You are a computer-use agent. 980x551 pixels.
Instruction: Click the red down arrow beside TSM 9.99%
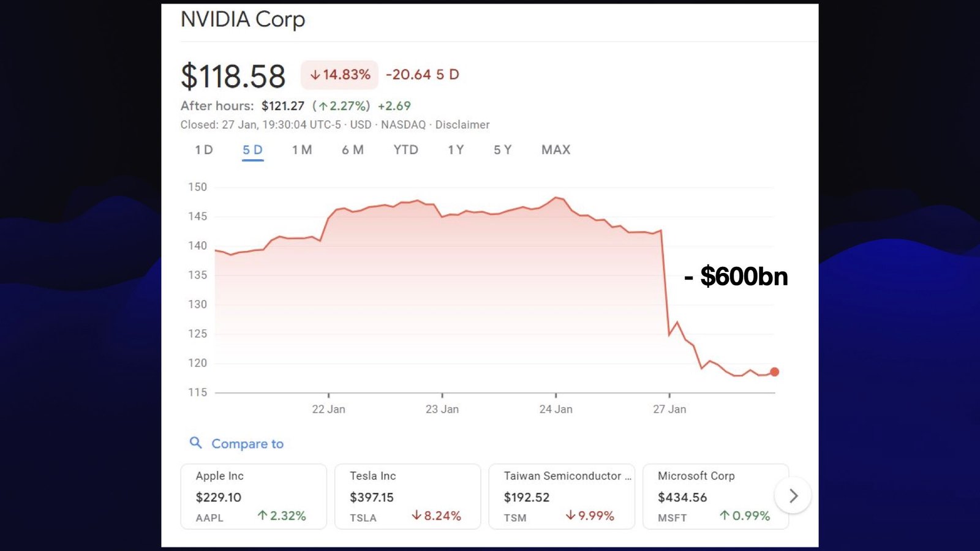571,516
